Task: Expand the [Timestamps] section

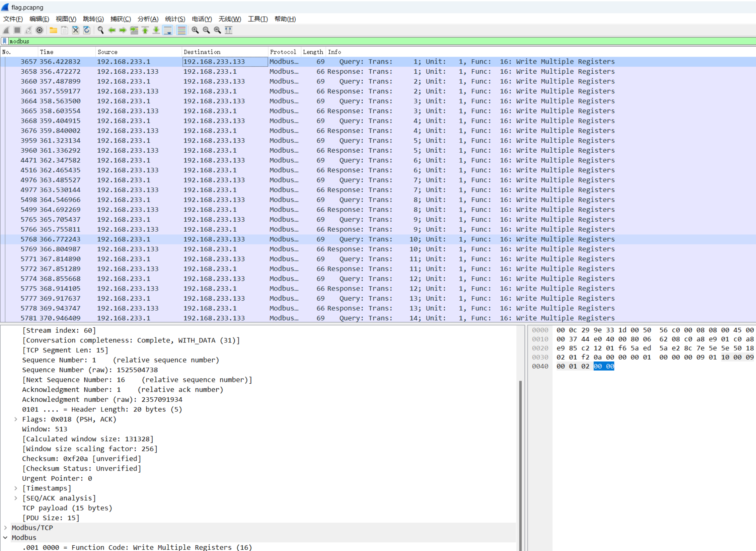Action: click(x=16, y=488)
